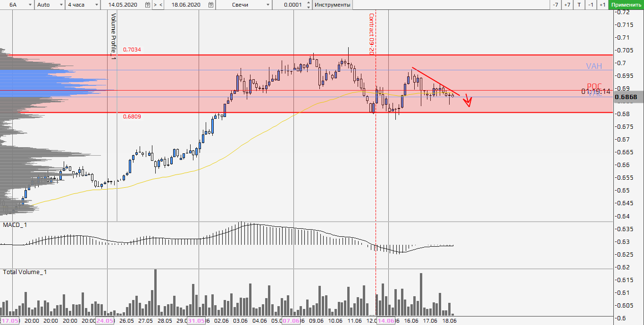Click the 31.05 date on time axis
Viewport: 644px width, 325px height.
[x=196, y=321]
